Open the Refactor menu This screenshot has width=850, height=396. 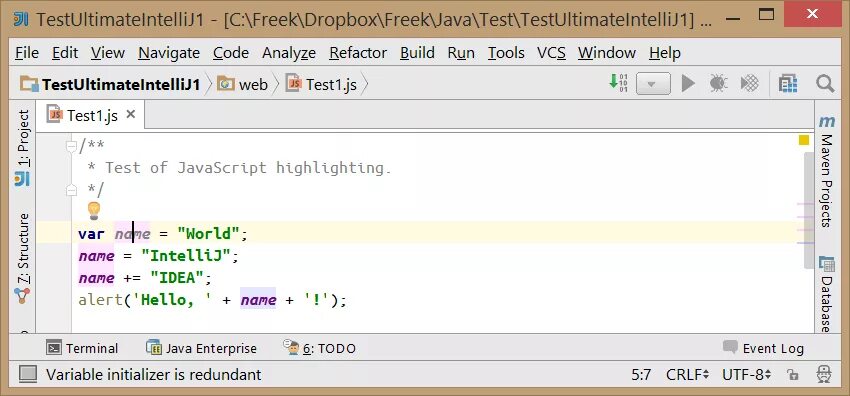[358, 53]
